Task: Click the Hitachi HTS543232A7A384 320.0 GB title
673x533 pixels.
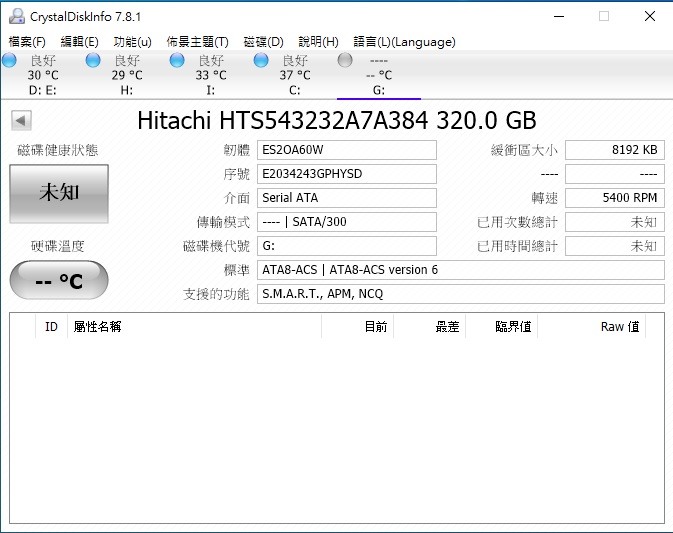Action: pyautogui.click(x=336, y=121)
